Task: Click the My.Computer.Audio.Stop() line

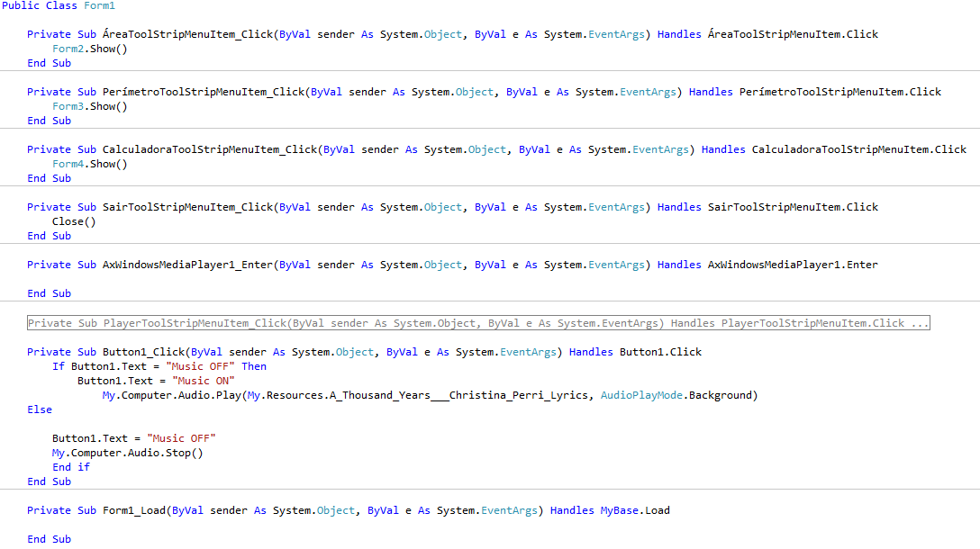Action: 127,453
